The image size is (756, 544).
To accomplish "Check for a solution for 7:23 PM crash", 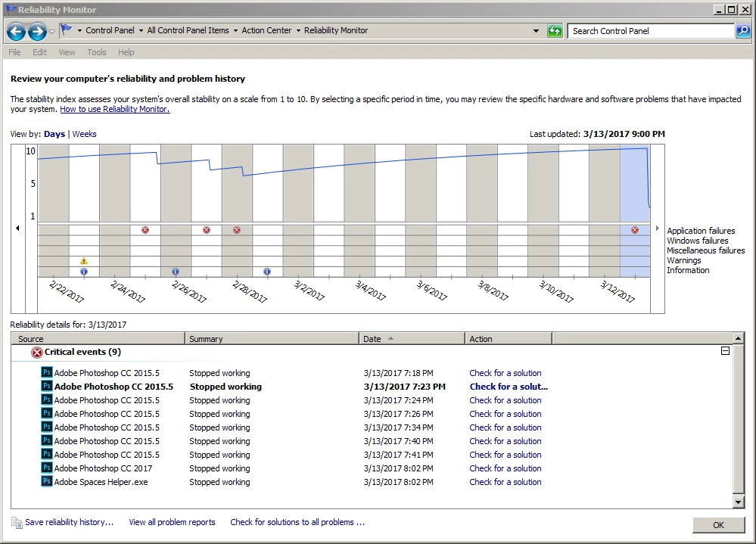I will (509, 387).
